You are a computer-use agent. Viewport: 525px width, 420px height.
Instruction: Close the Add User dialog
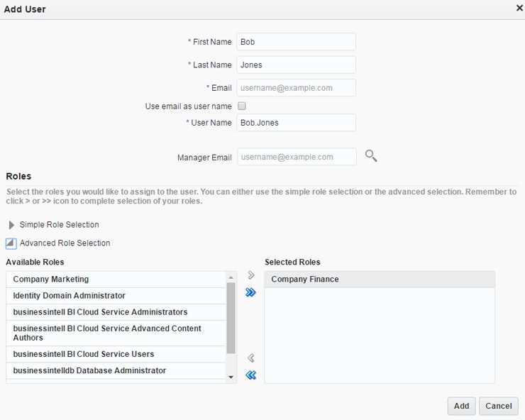click(x=519, y=8)
